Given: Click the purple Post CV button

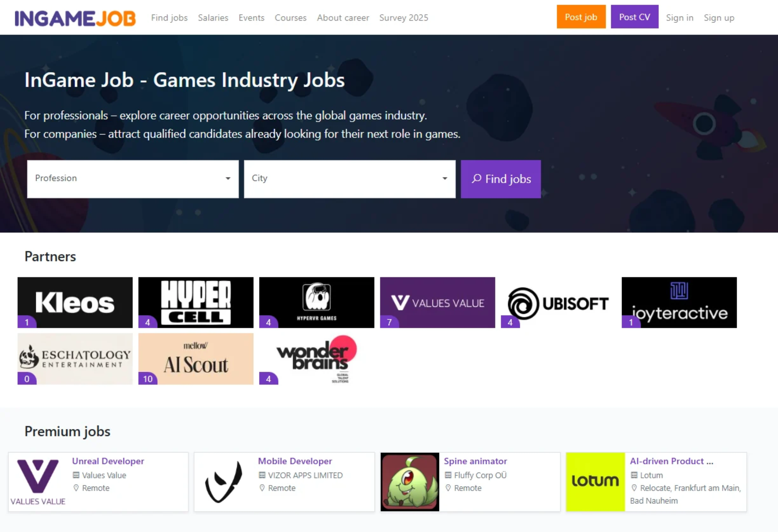Looking at the screenshot, I should click(634, 17).
